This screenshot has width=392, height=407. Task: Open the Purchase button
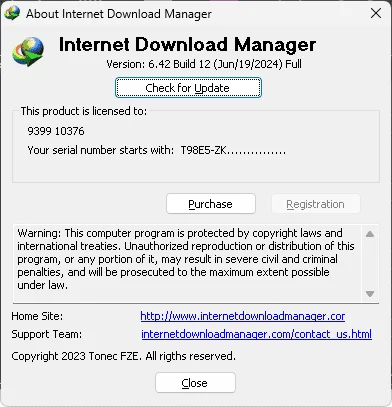[211, 204]
